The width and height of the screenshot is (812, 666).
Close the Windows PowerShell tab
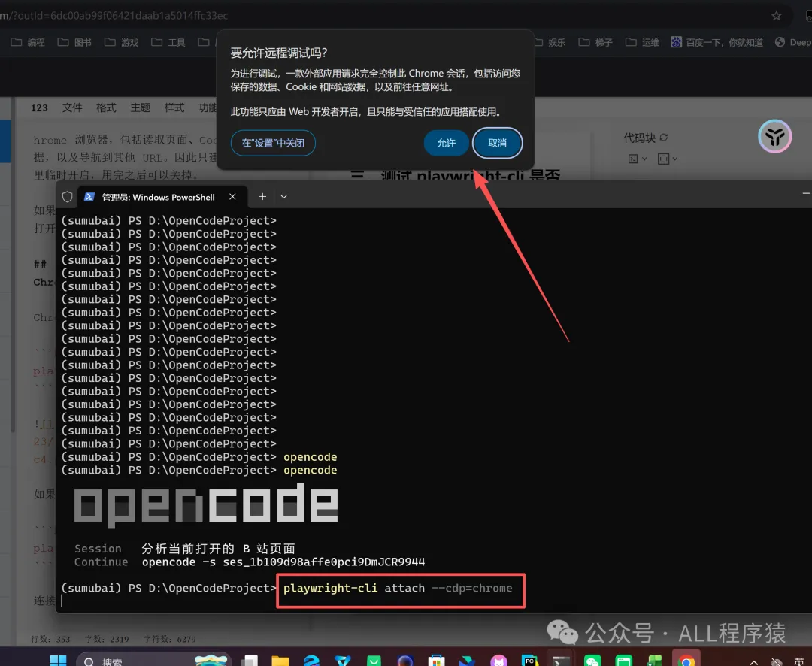[232, 197]
